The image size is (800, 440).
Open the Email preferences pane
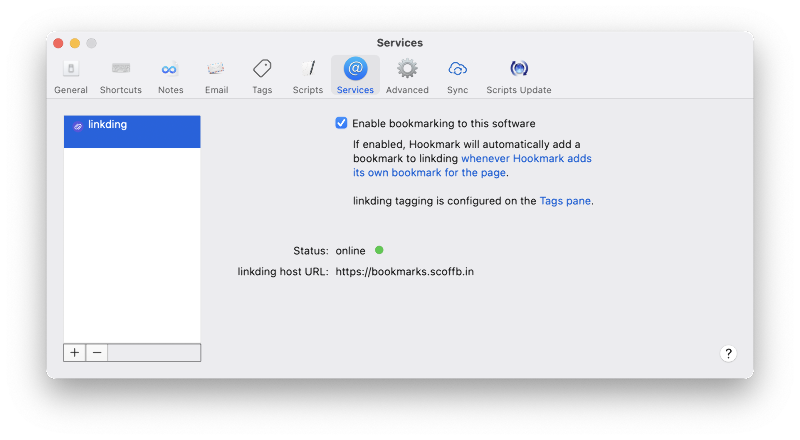[216, 76]
